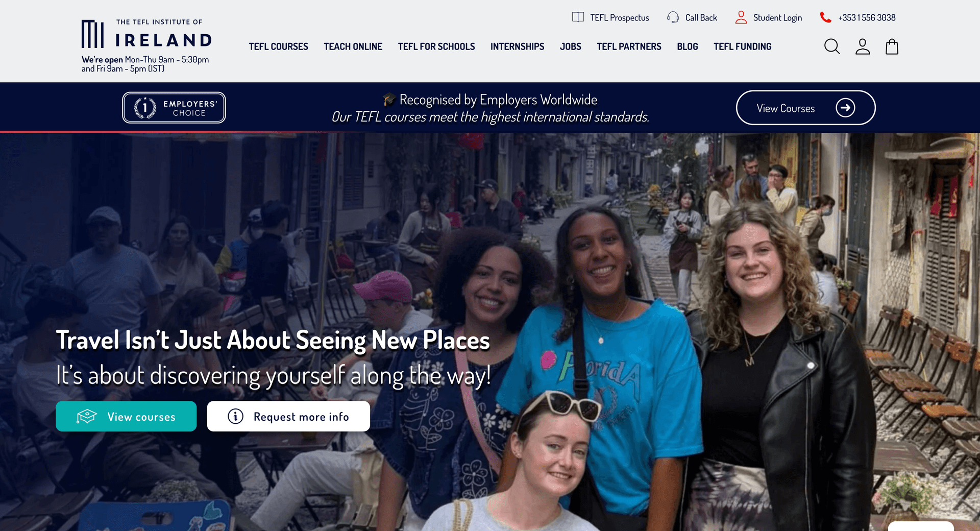Open the search magnifier icon
The image size is (980, 531).
pos(832,46)
